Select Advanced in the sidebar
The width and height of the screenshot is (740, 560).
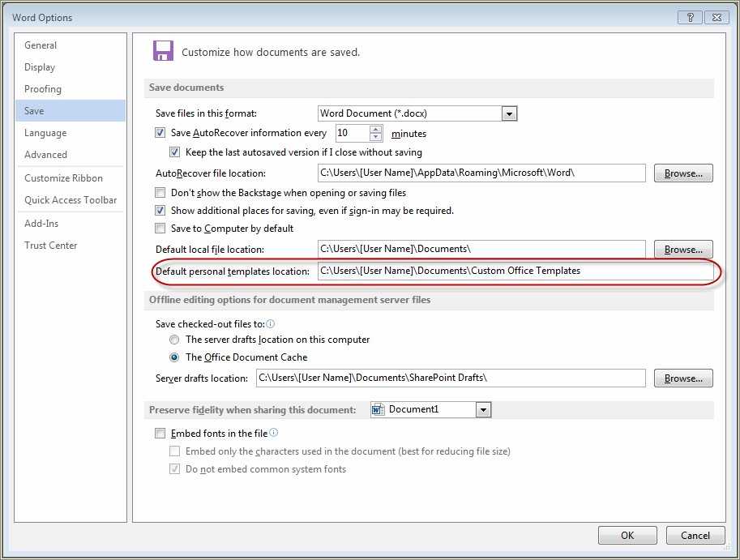(x=46, y=155)
